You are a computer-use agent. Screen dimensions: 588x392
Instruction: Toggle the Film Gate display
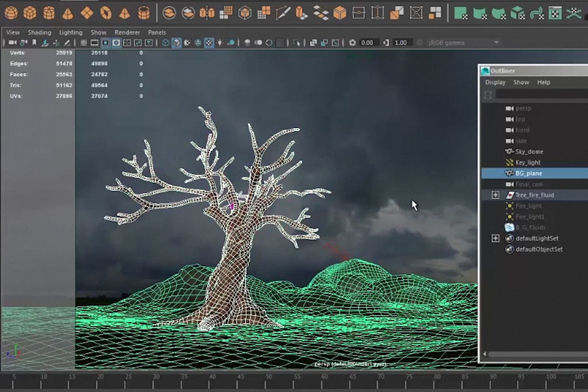(x=95, y=43)
